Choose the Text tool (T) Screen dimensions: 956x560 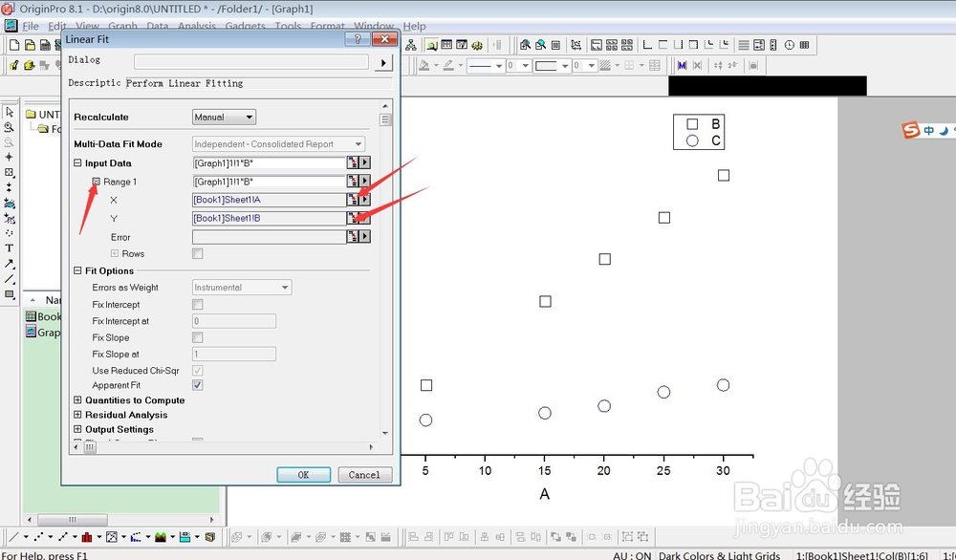pos(10,248)
